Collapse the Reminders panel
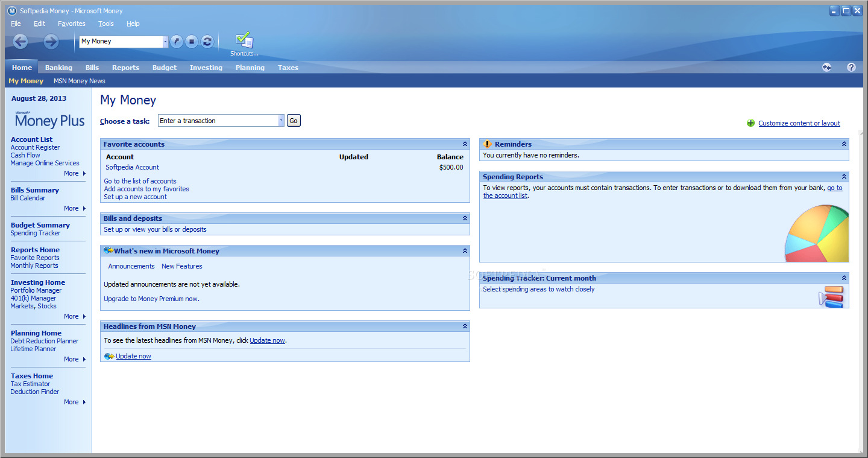The width and height of the screenshot is (868, 458). click(844, 144)
